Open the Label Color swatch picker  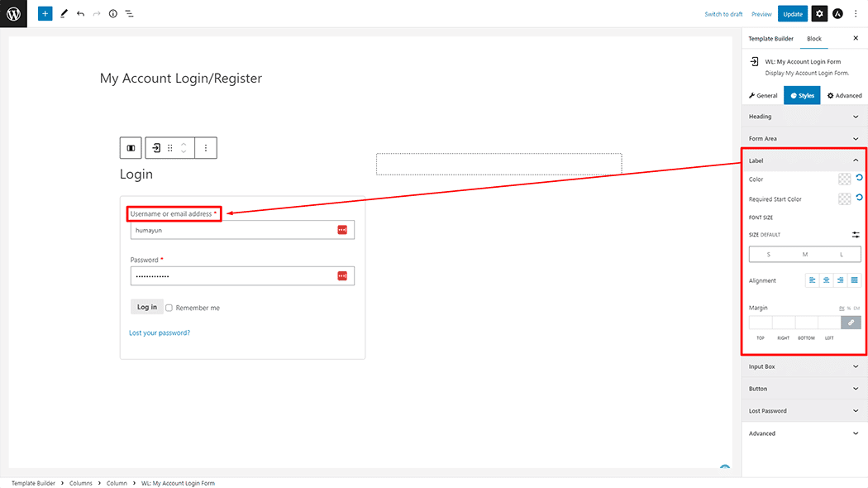point(846,179)
